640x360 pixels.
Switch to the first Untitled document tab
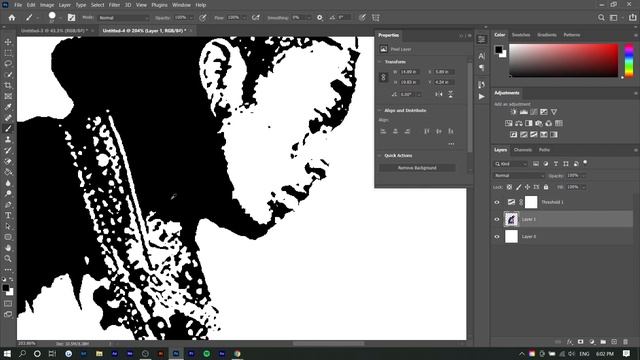(x=55, y=31)
